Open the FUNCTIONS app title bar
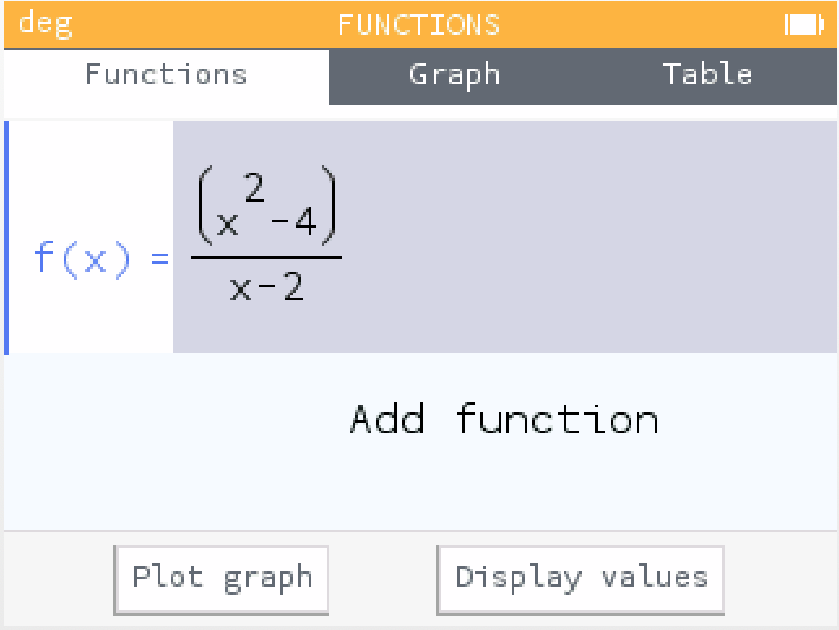 (419, 24)
